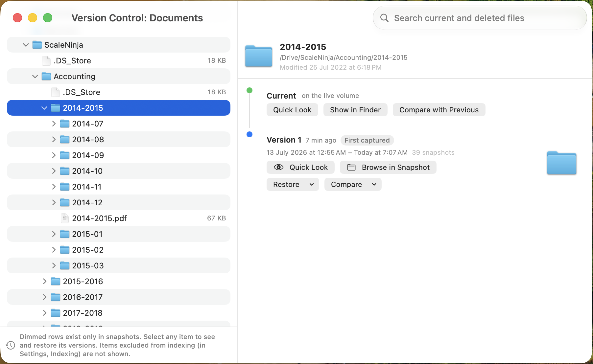Click the large 2014-2015 header folder icon

pos(259,56)
